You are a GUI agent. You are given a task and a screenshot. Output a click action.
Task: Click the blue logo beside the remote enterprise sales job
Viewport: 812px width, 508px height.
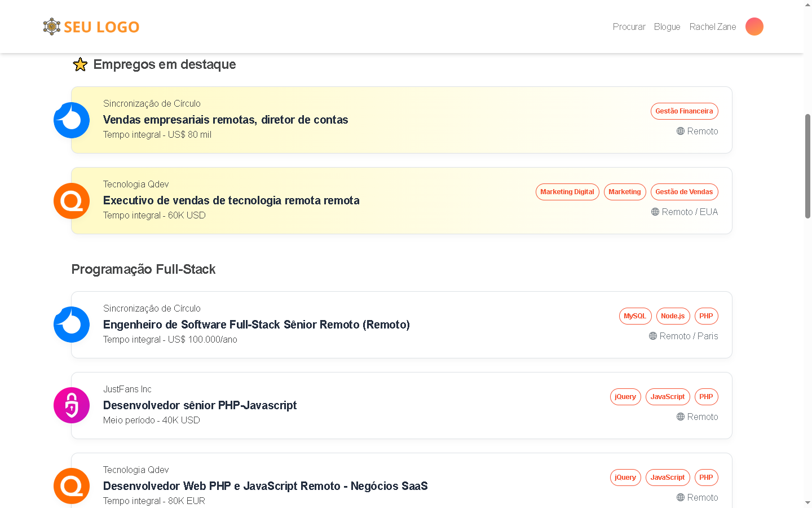72,120
